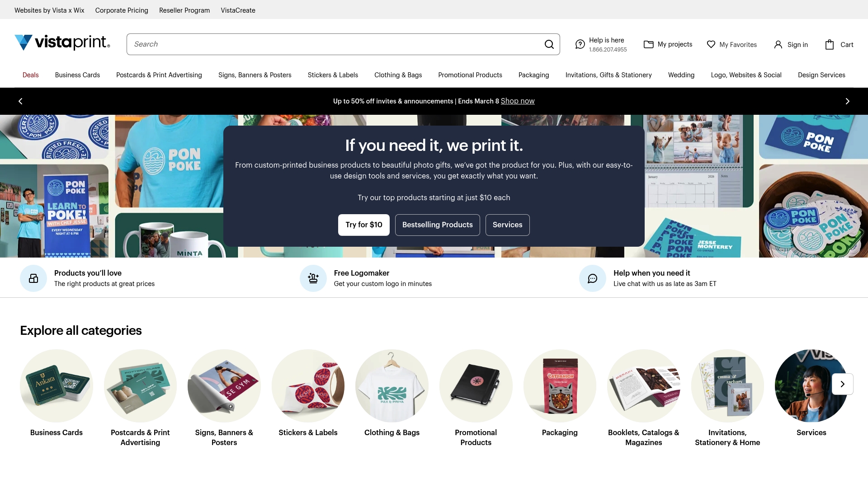Open Stickers & Labels category image
Screen dimensions: 868x488
(308, 386)
